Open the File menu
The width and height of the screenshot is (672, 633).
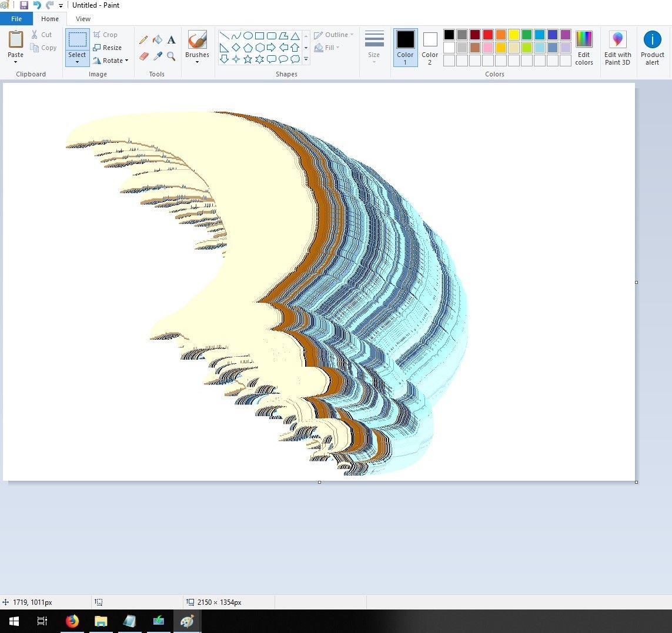(x=16, y=18)
